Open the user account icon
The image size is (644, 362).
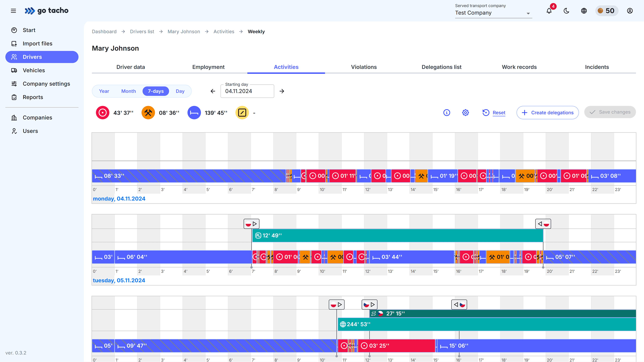pos(630,11)
